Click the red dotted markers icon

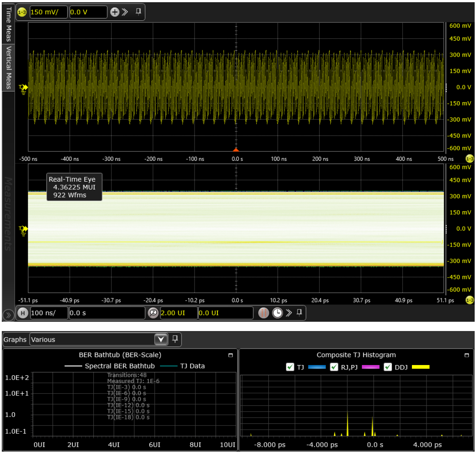[x=264, y=313]
